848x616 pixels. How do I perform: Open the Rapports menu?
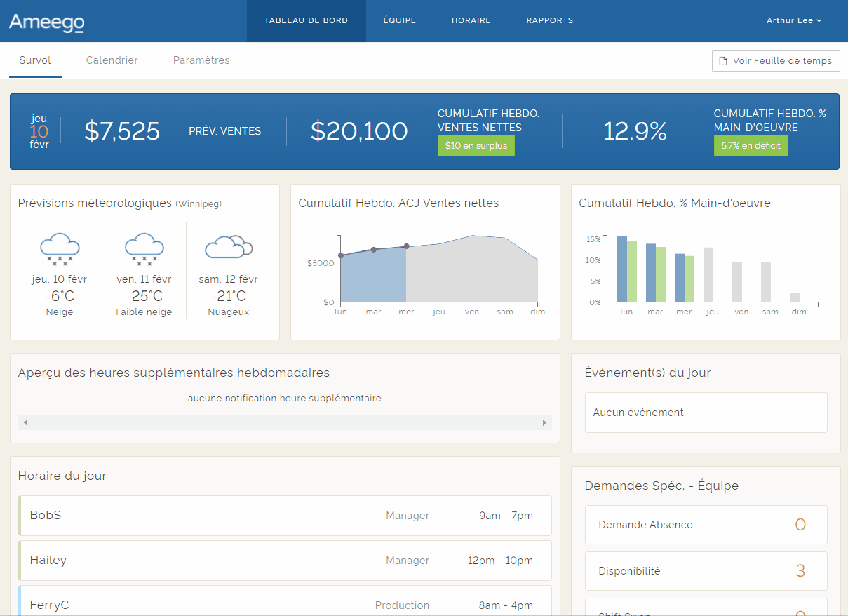[x=550, y=20]
